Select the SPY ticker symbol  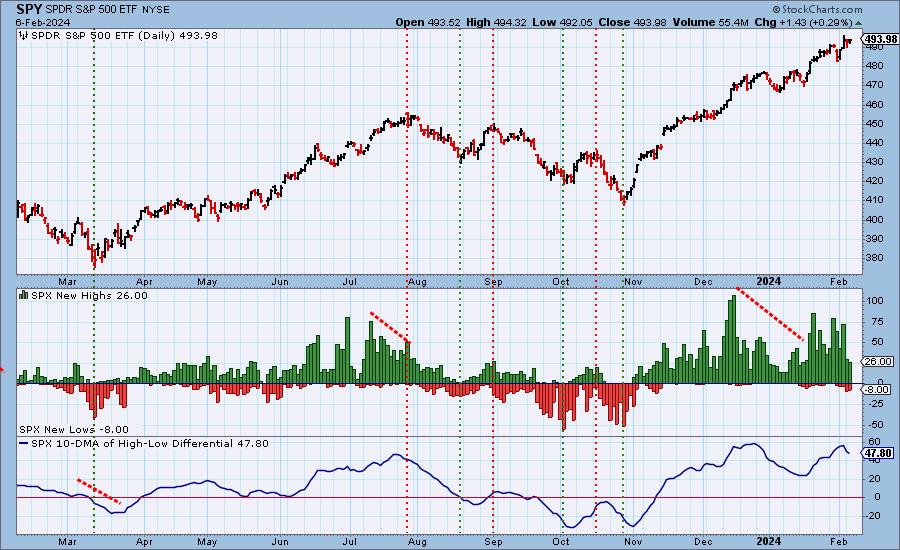(x=29, y=9)
